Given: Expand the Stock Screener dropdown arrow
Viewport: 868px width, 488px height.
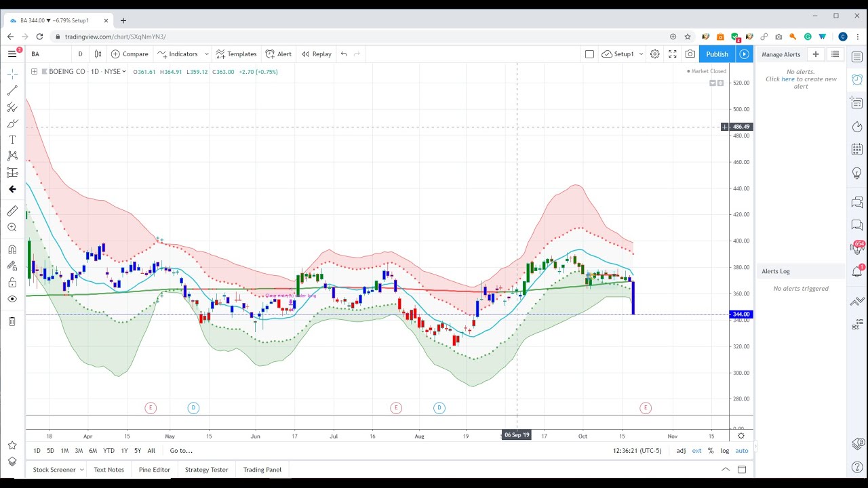Looking at the screenshot, I should click(x=81, y=470).
